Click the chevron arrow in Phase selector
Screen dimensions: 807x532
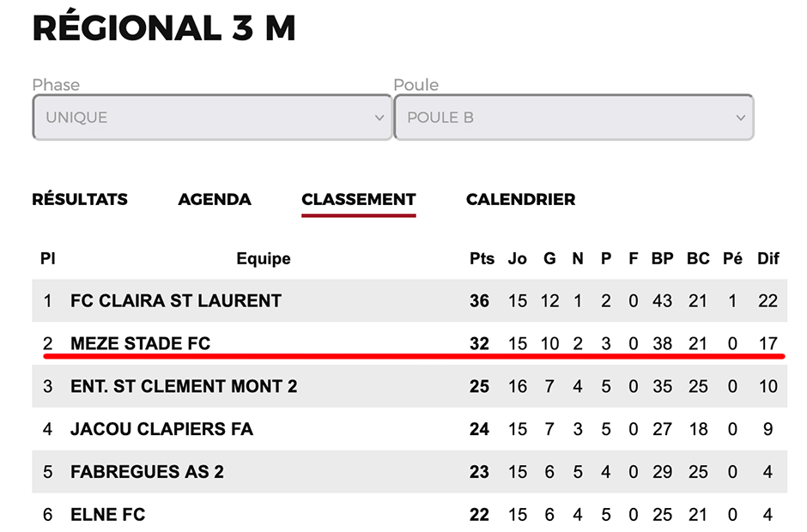(x=379, y=118)
